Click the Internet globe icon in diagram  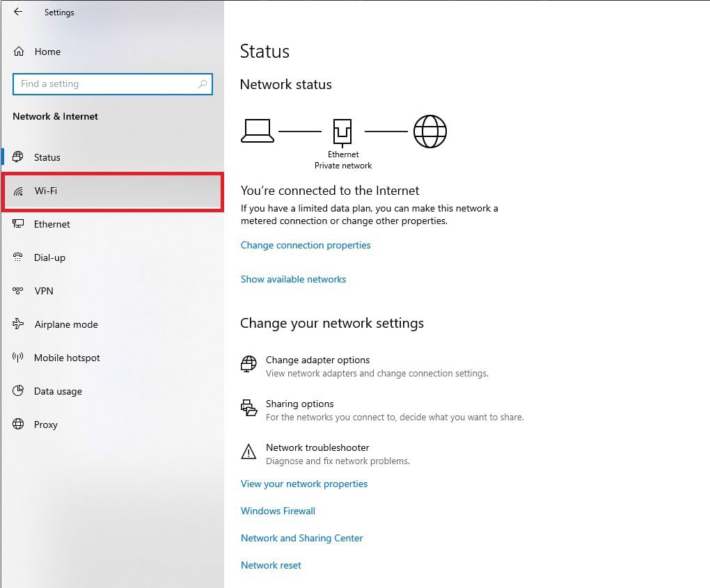tap(430, 132)
